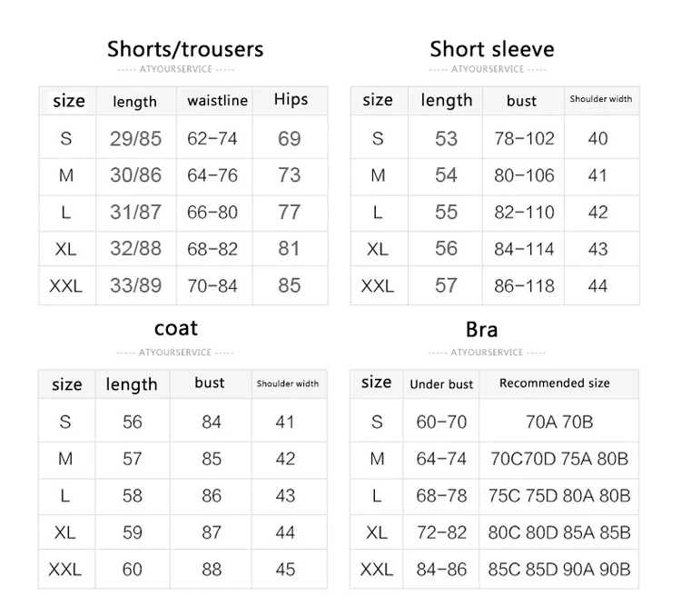Select the Short sleeve Shoulder width header
Image resolution: width=681 pixels, height=616 pixels.
(x=601, y=99)
